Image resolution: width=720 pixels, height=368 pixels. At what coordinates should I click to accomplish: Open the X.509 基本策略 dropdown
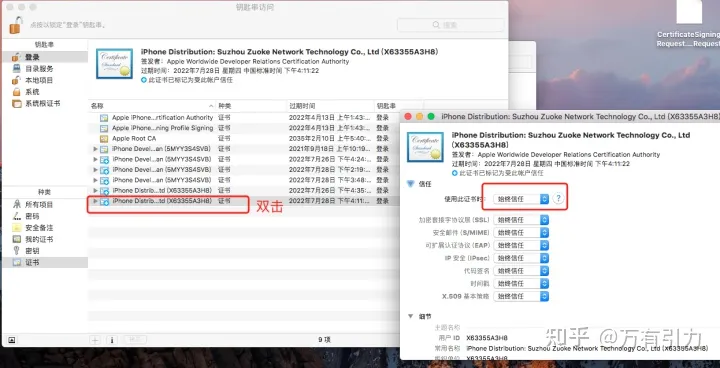pos(521,296)
